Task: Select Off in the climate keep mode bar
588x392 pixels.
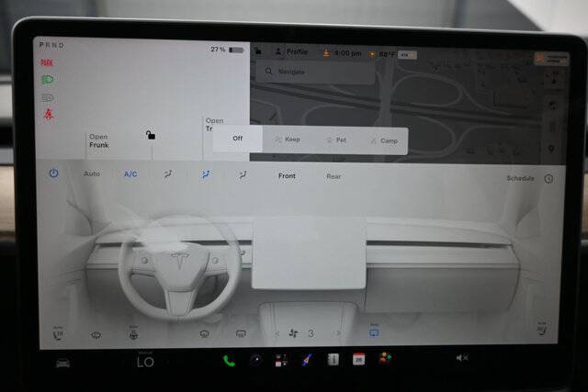Action: tap(238, 139)
